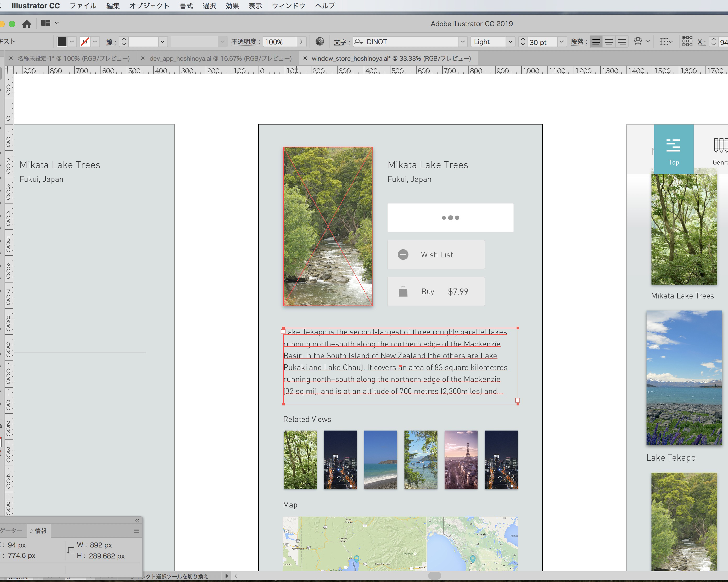
Task: Click the reference point grid icon
Action: (687, 42)
